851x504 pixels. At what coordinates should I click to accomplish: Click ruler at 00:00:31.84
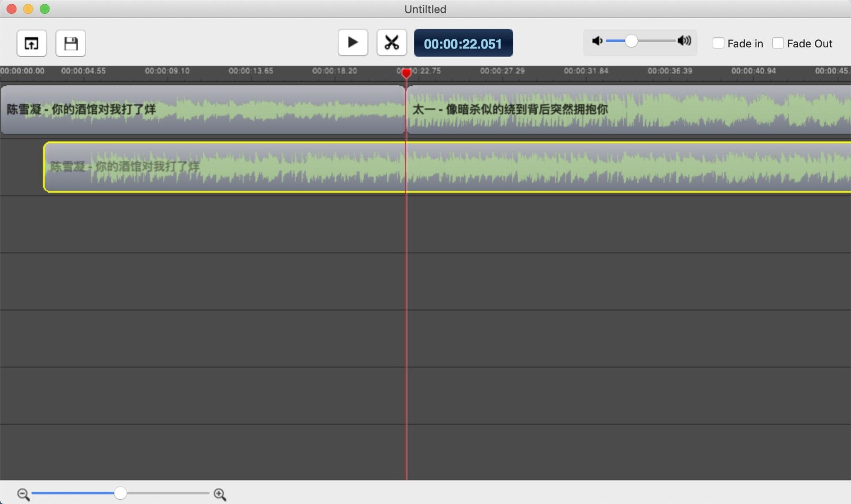click(586, 71)
